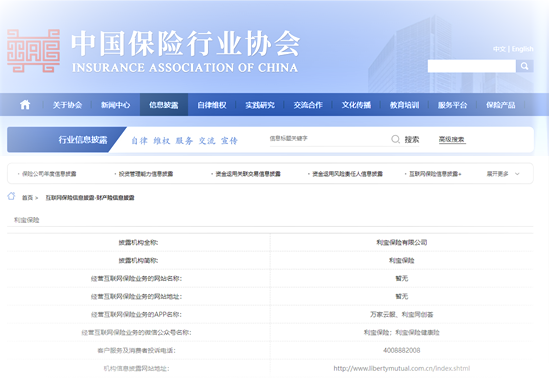Expand the 展开更多 chevron
This screenshot has height=379, width=549.
coord(517,174)
